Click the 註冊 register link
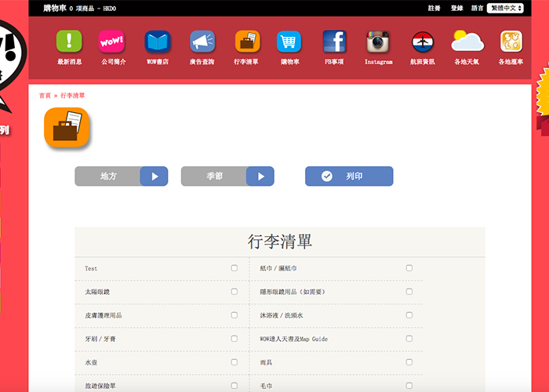Screen dimensions: 549x392 pyautogui.click(x=434, y=8)
